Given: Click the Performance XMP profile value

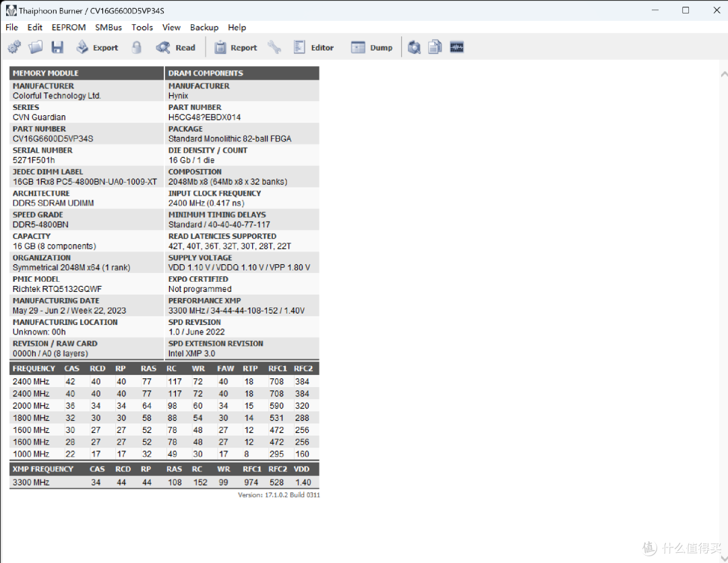Looking at the screenshot, I should [x=237, y=310].
